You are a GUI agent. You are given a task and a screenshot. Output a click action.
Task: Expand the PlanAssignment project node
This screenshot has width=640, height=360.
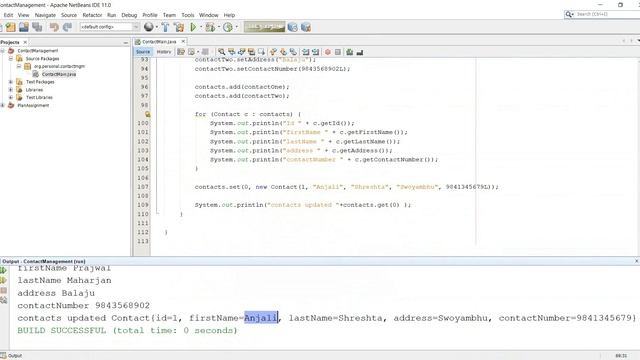click(2, 105)
